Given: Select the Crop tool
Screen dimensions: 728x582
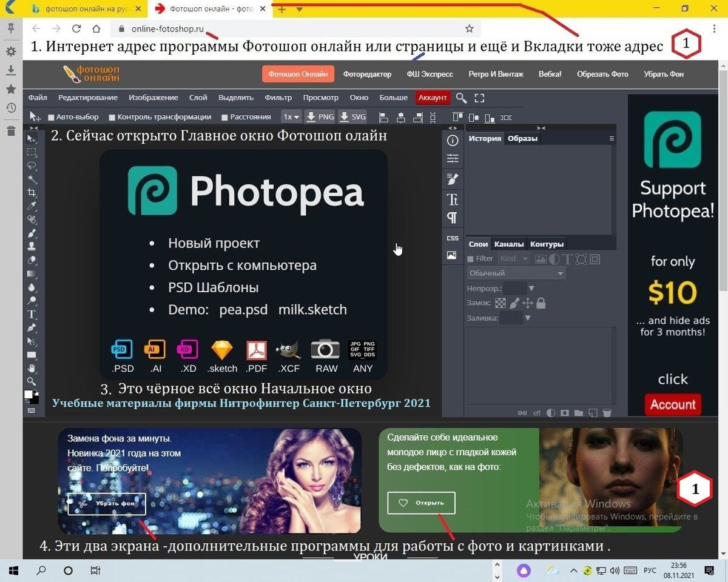Looking at the screenshot, I should pyautogui.click(x=32, y=193).
